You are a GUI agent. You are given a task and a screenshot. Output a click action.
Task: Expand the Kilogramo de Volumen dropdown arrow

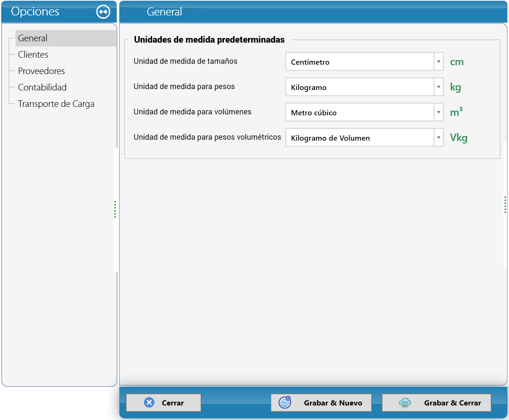(439, 138)
